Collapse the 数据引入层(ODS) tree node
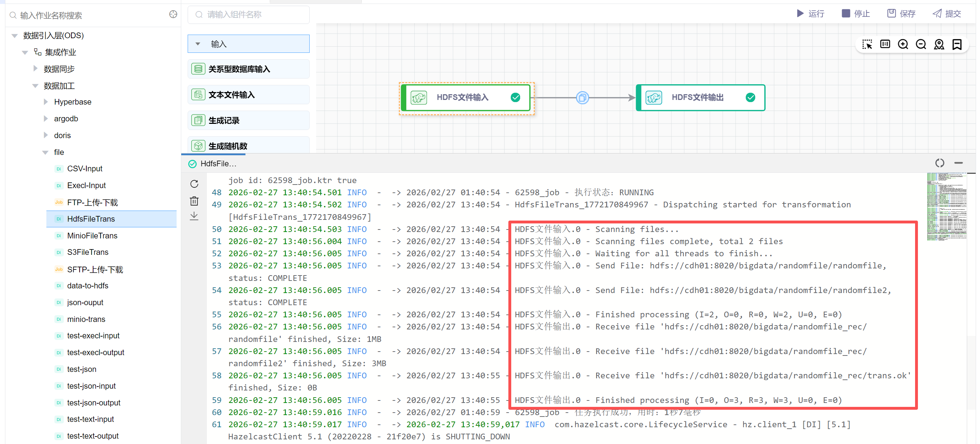This screenshot has width=980, height=444. [15, 36]
